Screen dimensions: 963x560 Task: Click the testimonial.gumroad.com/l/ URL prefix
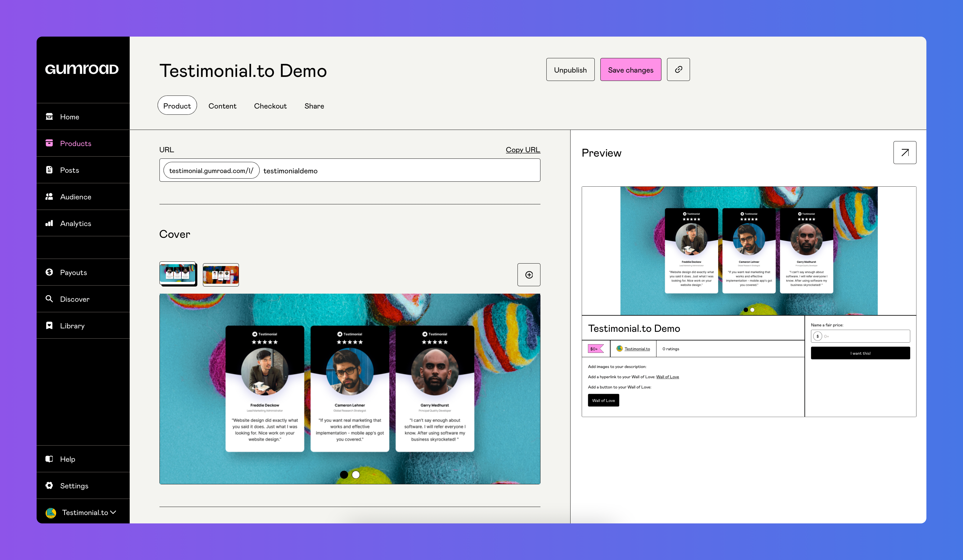coord(211,170)
